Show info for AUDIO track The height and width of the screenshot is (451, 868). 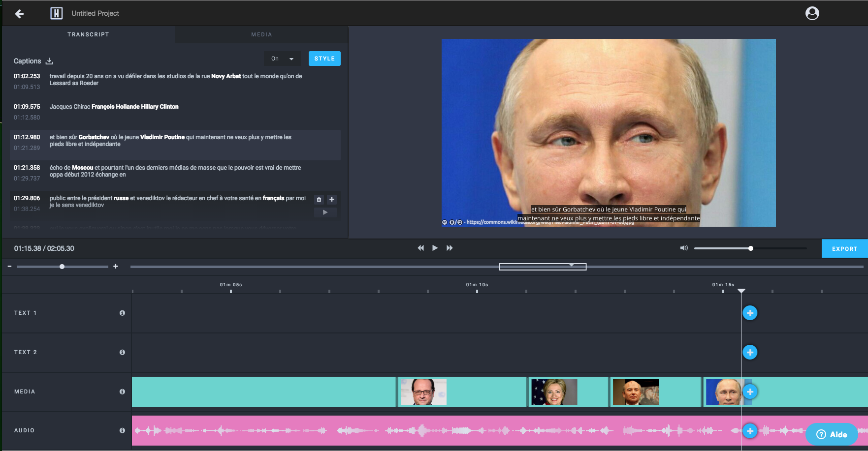122,430
